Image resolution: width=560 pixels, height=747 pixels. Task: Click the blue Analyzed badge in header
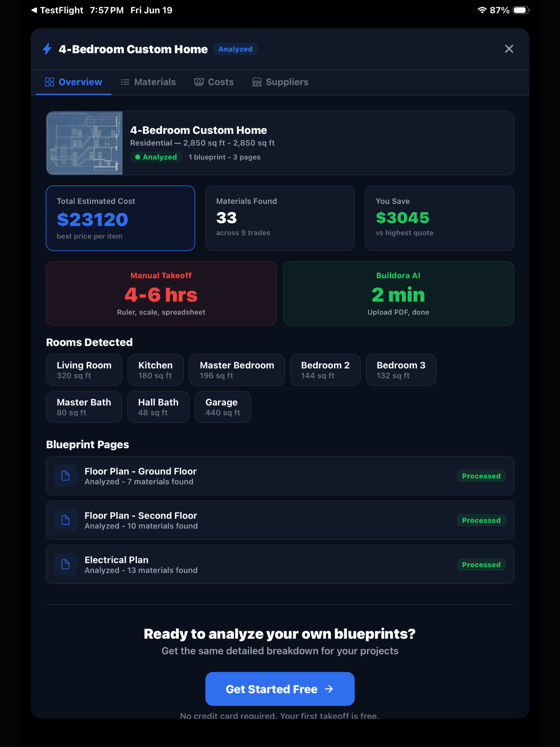(x=235, y=49)
